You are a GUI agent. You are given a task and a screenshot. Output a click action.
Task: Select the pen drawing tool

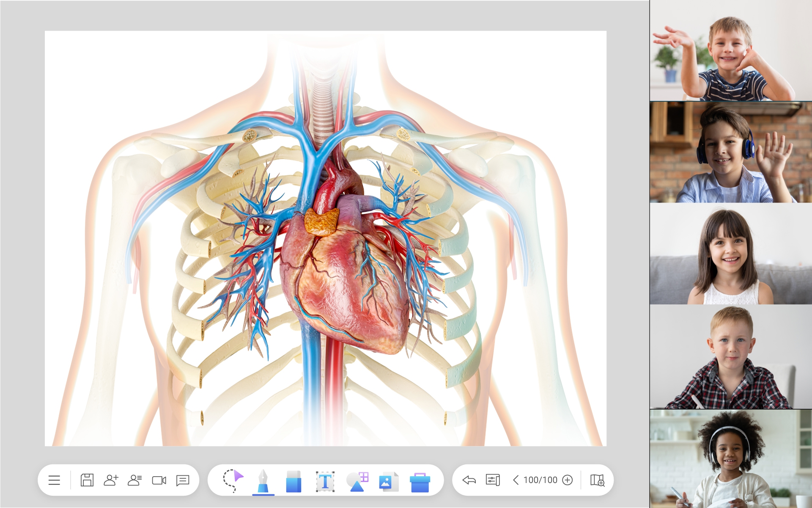tap(263, 481)
